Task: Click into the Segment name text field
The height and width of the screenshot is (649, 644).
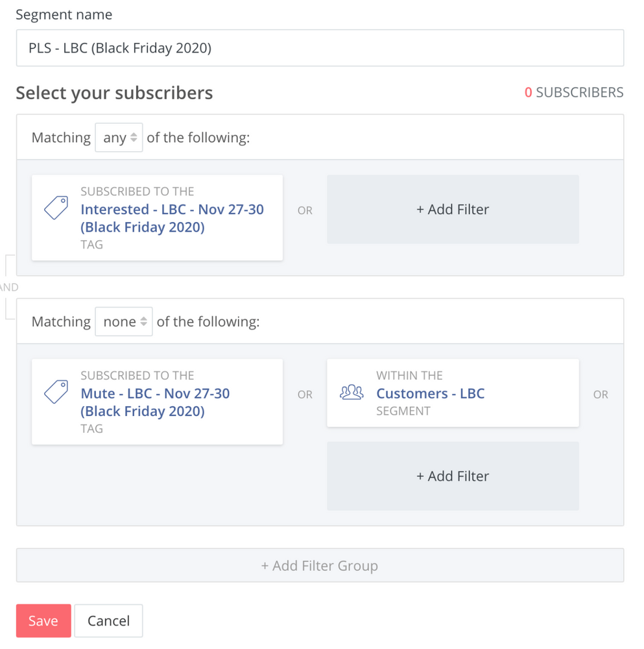Action: point(320,48)
